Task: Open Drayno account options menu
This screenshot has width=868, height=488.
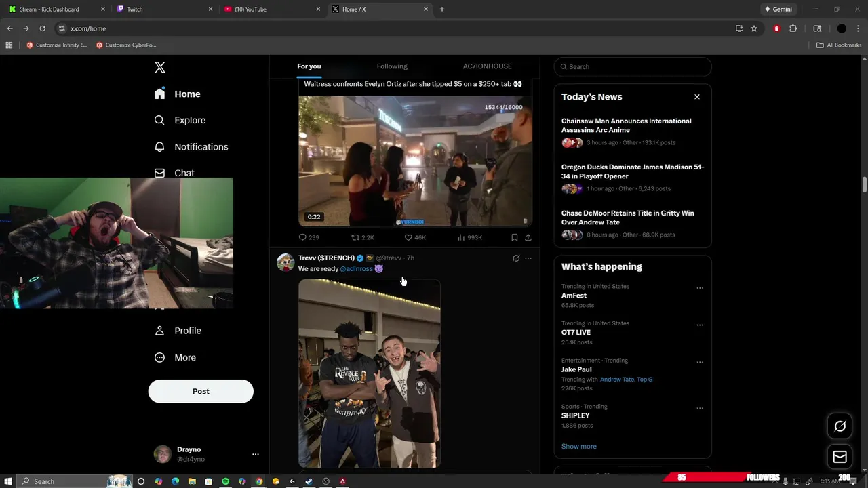Action: [x=256, y=454]
